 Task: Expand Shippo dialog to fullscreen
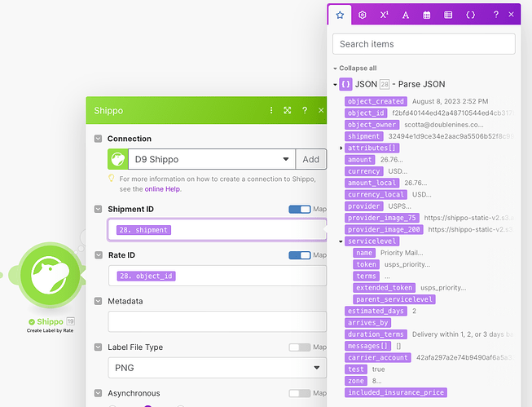[288, 110]
